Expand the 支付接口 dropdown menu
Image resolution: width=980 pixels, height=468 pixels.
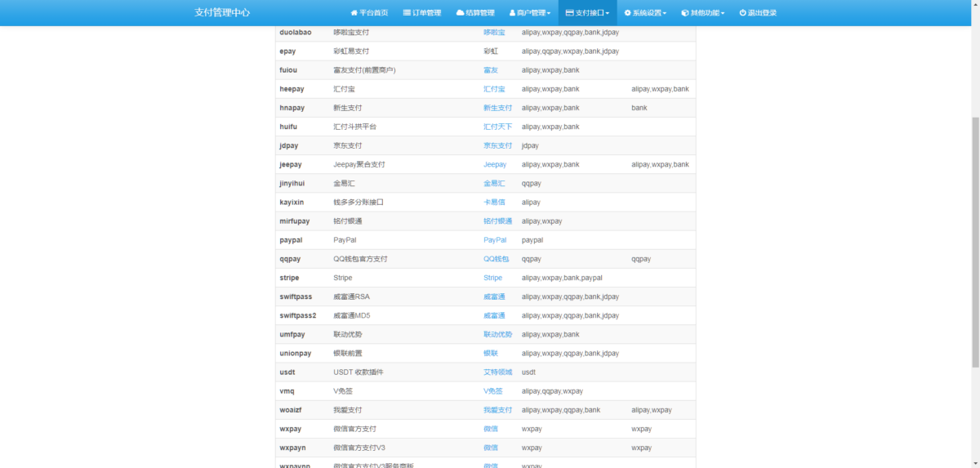click(587, 13)
